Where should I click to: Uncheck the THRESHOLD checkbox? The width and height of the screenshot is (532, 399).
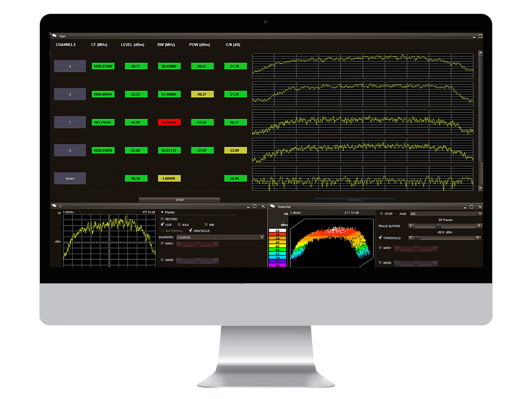coord(380,238)
